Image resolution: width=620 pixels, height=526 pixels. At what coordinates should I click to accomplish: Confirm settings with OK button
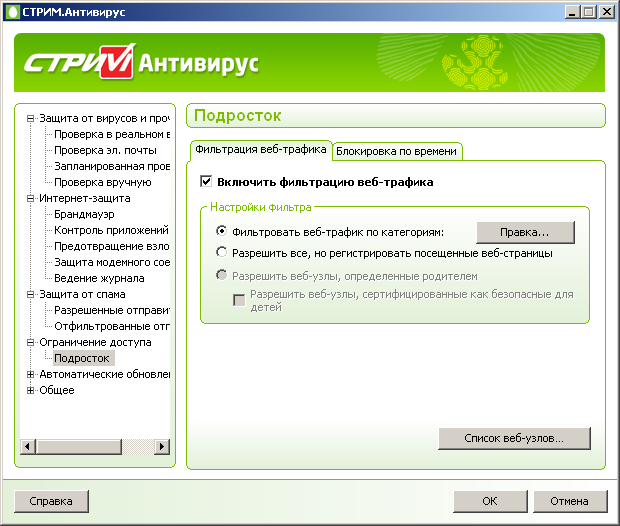coord(490,501)
